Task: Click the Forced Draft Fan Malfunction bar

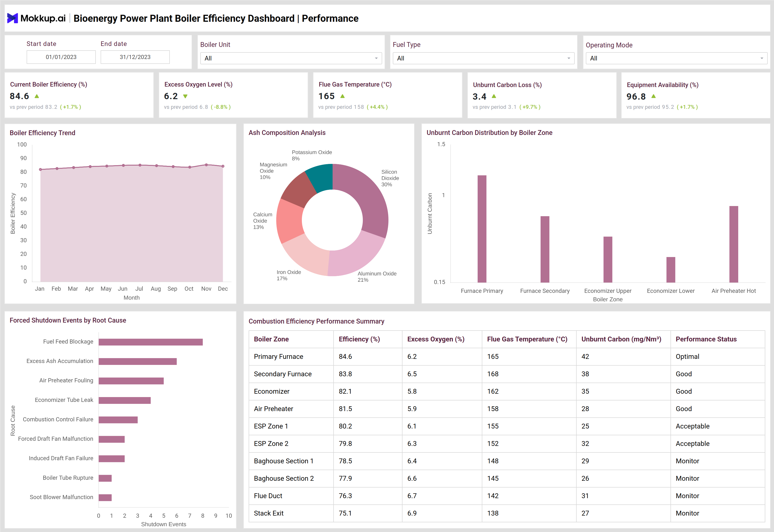Action: coord(112,439)
